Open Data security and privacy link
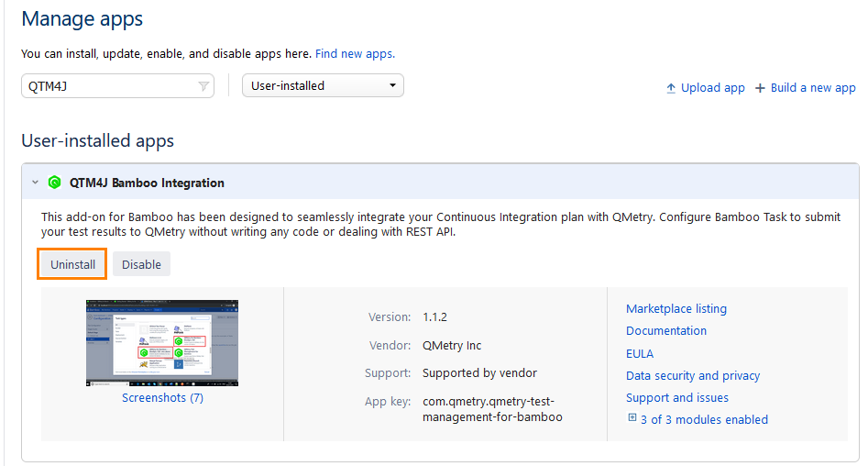Screen dimensions: 868x466 pos(692,375)
